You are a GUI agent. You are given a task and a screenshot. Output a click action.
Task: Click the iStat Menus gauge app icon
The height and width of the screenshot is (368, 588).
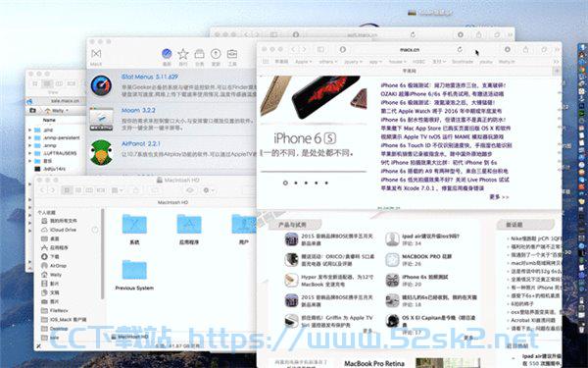[x=101, y=85]
